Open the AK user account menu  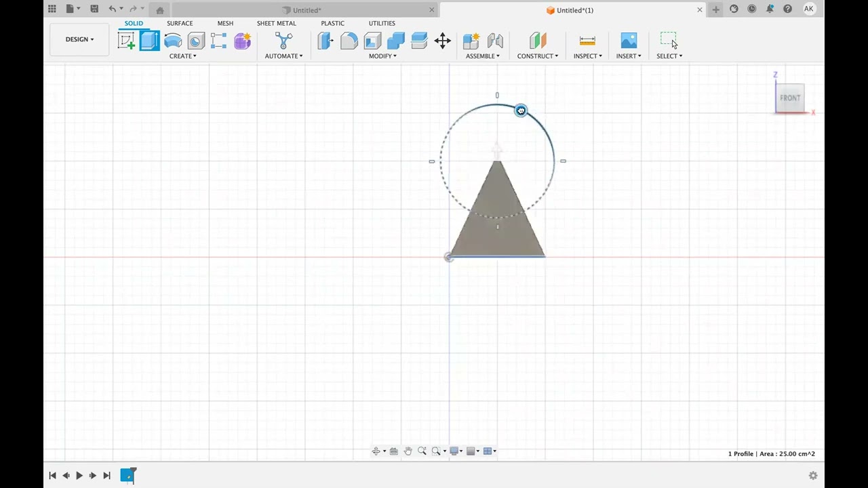pos(809,9)
